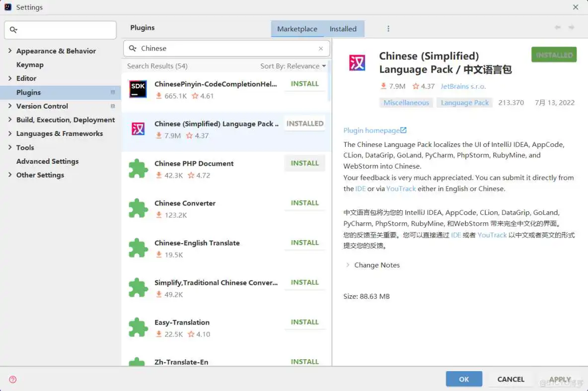Screen dimensions: 588x391
Task: Select Keymap in settings tree
Action: tap(30, 65)
